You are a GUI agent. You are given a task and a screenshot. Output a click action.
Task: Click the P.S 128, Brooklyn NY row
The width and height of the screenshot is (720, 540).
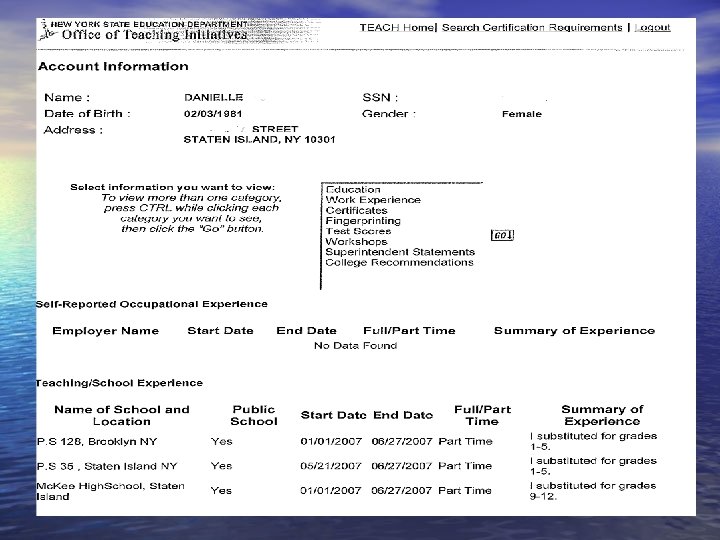click(347, 441)
